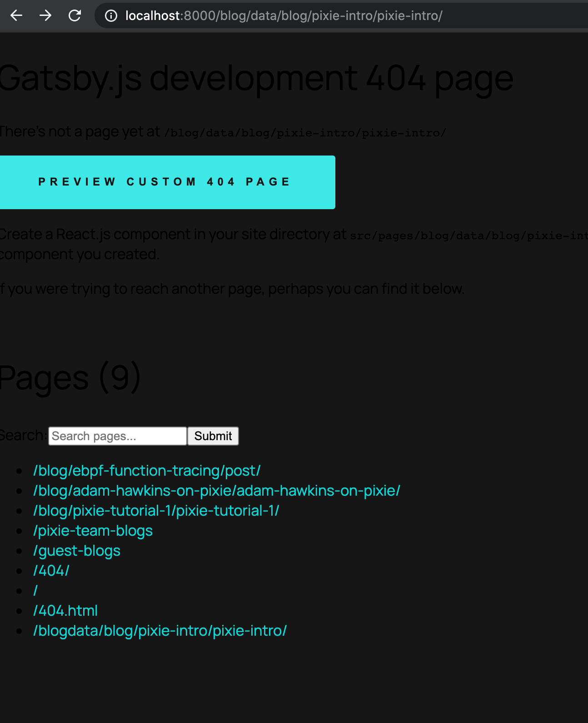View site information icon in address bar

pos(111,16)
